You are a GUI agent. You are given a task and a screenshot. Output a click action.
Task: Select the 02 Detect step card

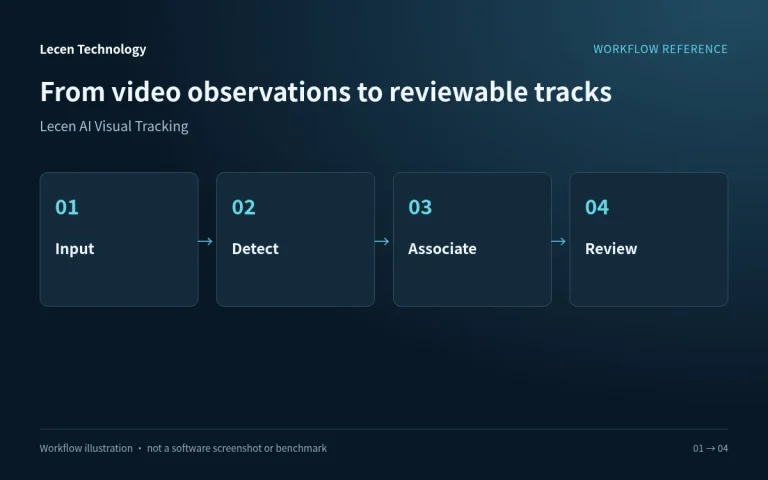(295, 240)
